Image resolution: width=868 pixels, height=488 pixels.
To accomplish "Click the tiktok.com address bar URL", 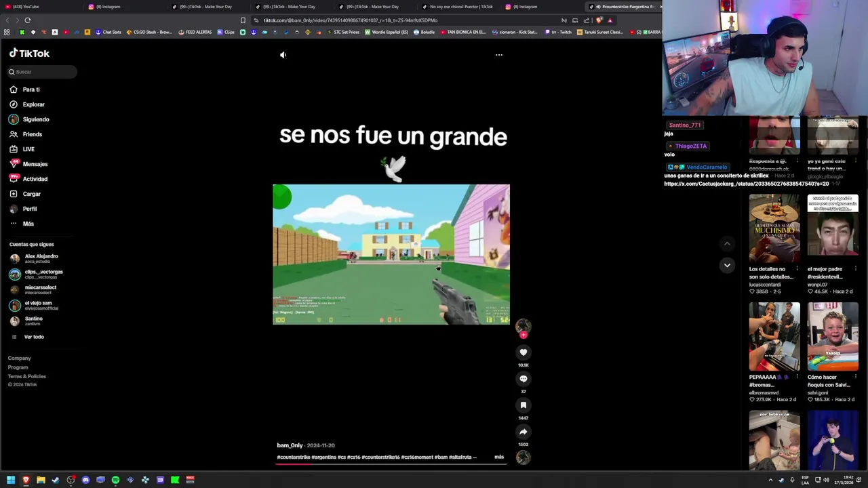I will pos(351,20).
